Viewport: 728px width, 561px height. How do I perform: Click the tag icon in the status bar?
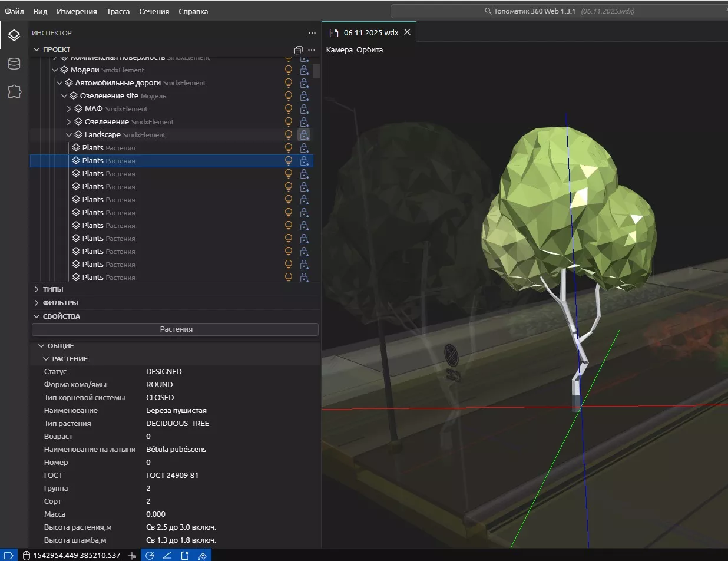(x=8, y=555)
